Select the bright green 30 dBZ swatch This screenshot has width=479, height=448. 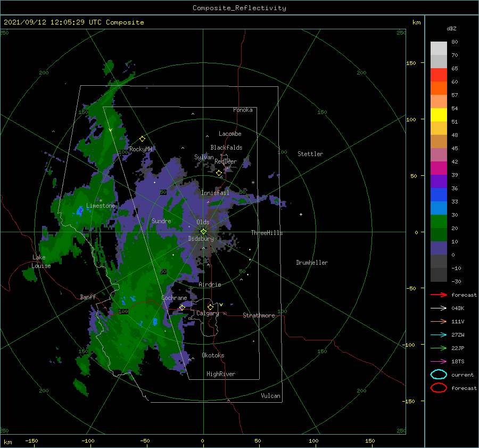pyautogui.click(x=439, y=222)
